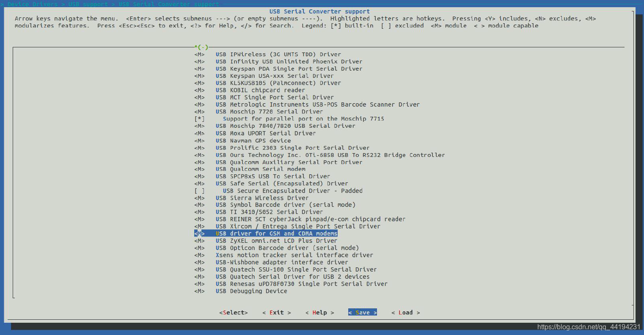Toggle <M> for GSM and CDMA modems driver
This screenshot has height=335, width=644.
(200, 233)
